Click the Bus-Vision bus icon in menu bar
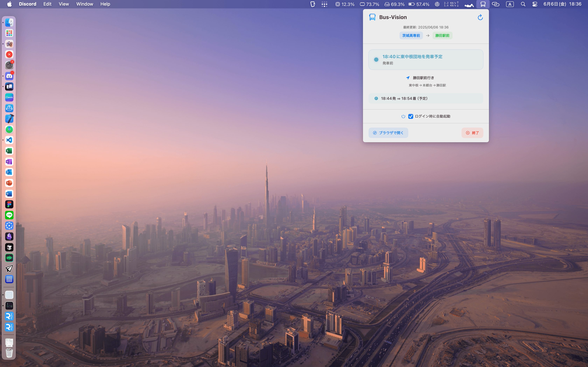Screen dimensions: 588x367 [x=483, y=4]
